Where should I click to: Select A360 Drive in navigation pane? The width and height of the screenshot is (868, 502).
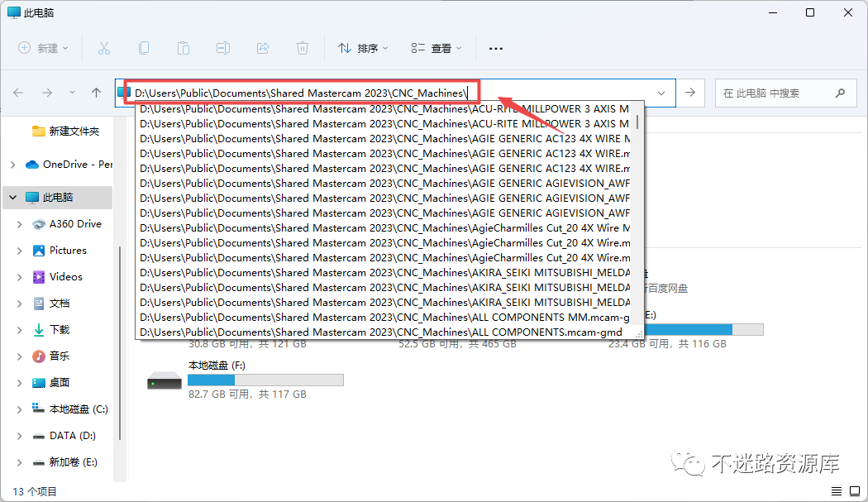[x=67, y=224]
